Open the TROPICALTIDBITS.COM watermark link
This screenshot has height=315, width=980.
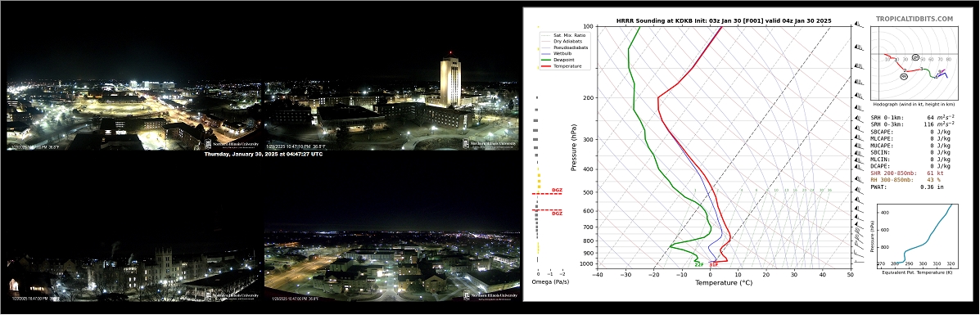coord(915,20)
